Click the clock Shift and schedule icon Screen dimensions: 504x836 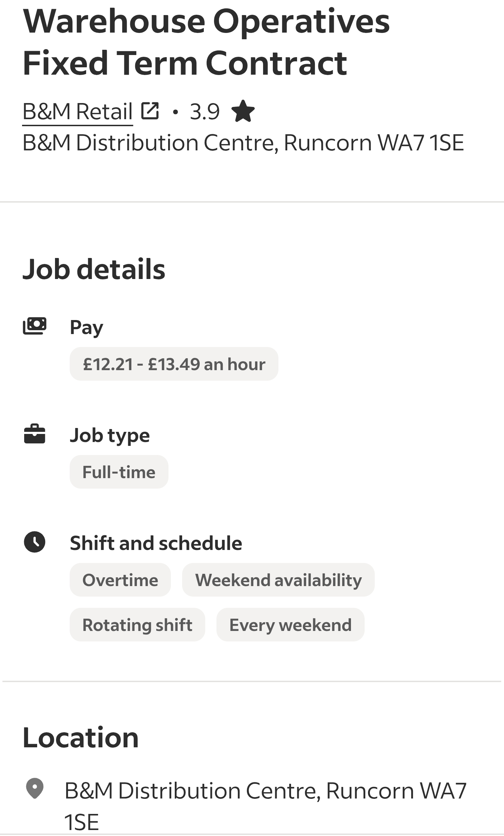coord(35,542)
